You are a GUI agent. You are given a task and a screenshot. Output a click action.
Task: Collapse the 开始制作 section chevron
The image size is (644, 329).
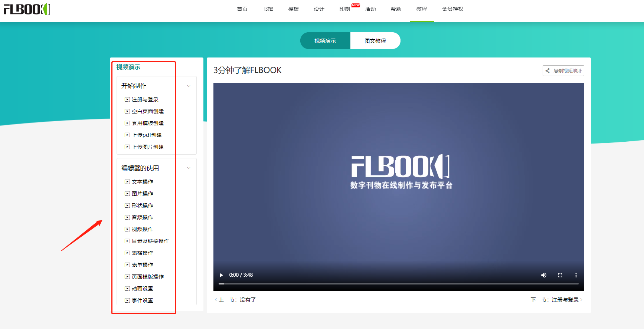(x=189, y=86)
